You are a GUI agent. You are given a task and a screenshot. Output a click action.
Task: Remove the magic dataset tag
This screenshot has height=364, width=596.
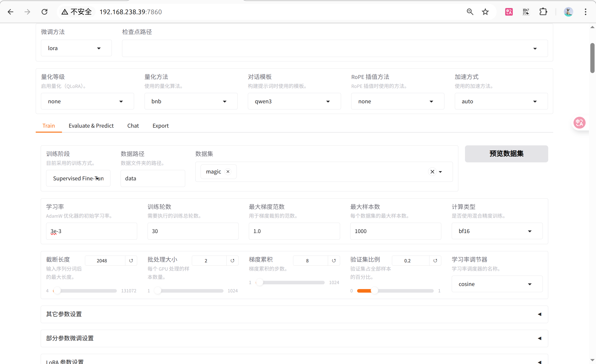(x=228, y=172)
